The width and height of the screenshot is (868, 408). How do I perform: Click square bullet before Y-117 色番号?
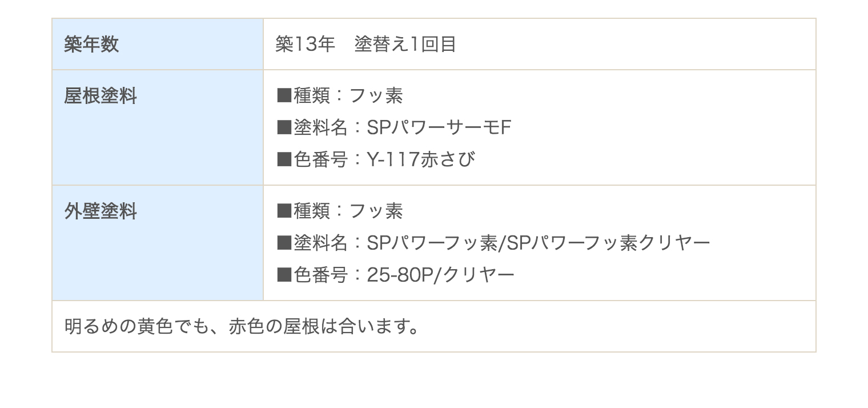[284, 159]
